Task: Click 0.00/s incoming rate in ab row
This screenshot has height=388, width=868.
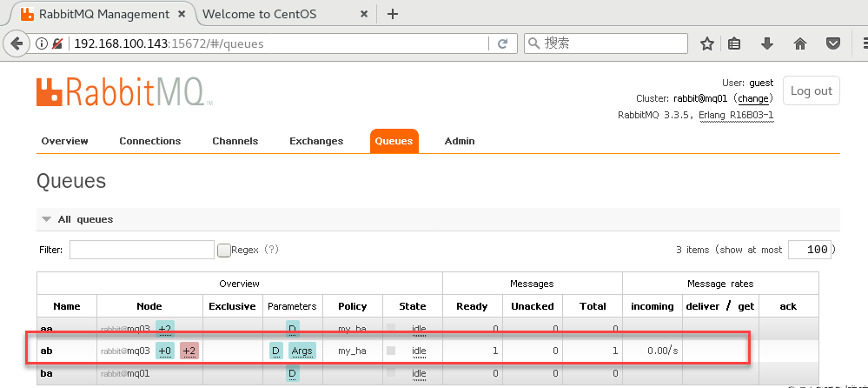Action: (x=663, y=351)
